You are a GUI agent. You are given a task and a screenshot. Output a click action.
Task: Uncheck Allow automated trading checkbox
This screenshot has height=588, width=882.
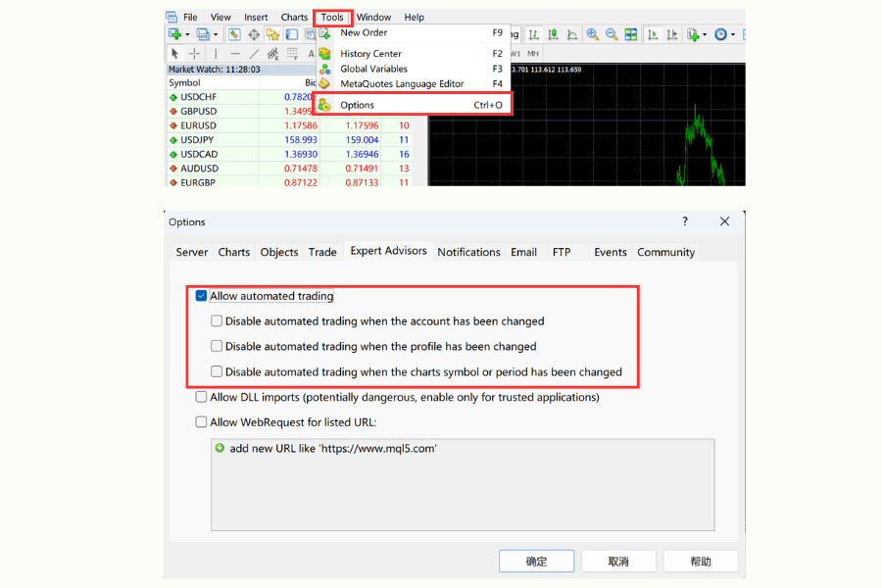(x=201, y=296)
